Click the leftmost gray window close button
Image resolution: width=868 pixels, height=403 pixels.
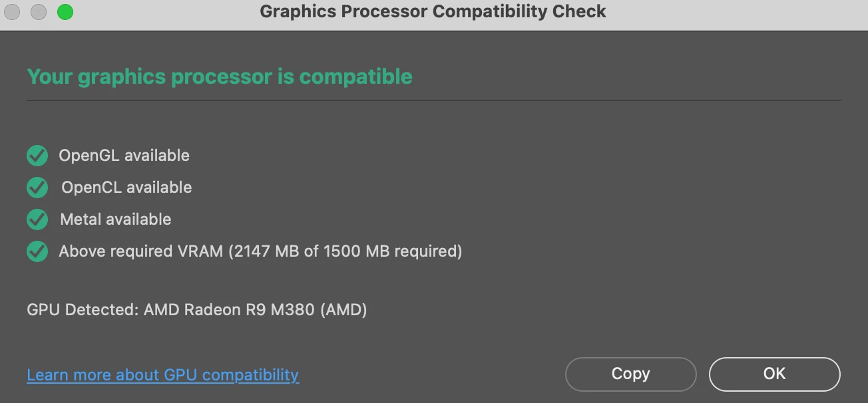point(13,12)
